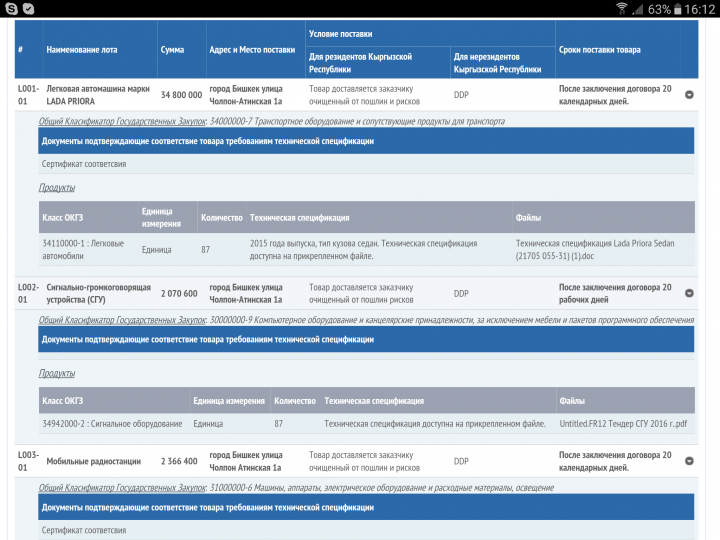Click the sum 34 800 000
Viewport: 720px width, 540px height.
pos(181,95)
